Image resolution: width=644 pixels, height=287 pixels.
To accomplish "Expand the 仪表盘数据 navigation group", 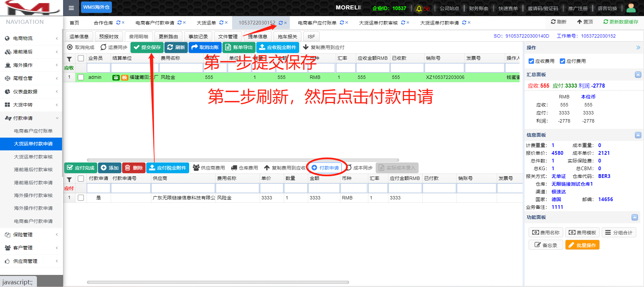I will 31,92.
